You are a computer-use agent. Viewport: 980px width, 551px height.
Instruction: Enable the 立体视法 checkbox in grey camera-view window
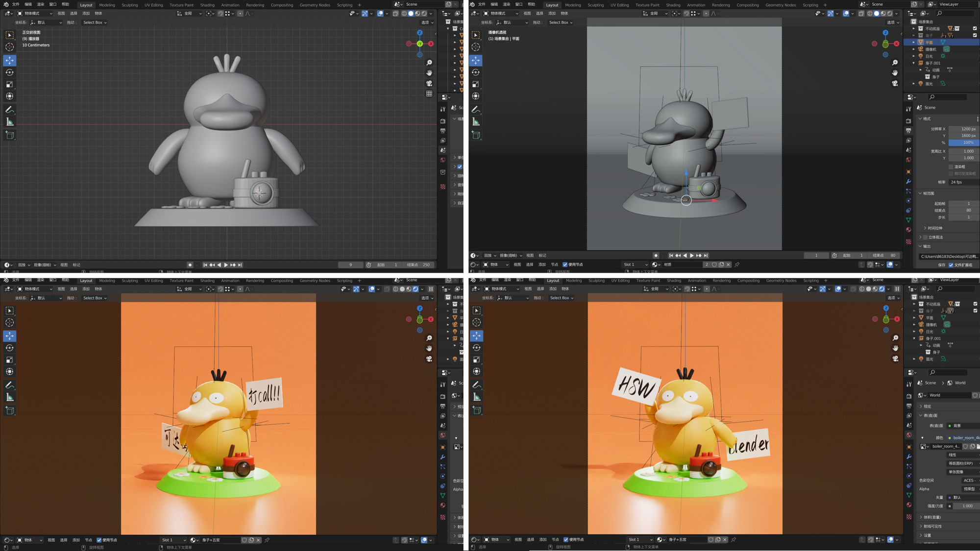tap(925, 237)
